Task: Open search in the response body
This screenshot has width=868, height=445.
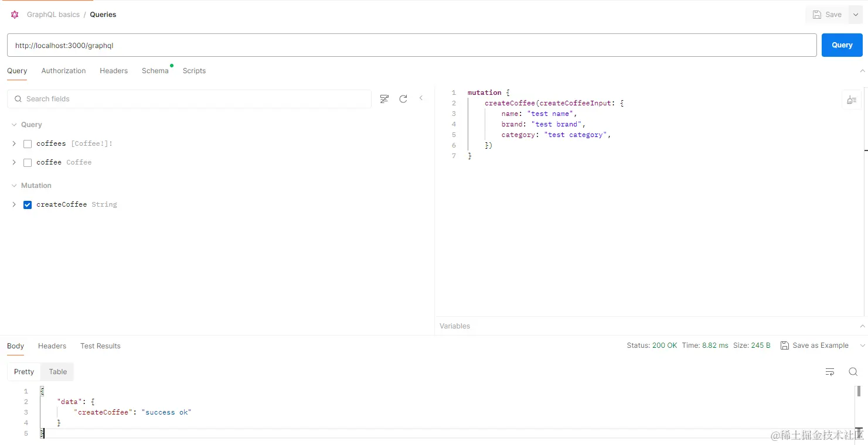Action: [853, 372]
